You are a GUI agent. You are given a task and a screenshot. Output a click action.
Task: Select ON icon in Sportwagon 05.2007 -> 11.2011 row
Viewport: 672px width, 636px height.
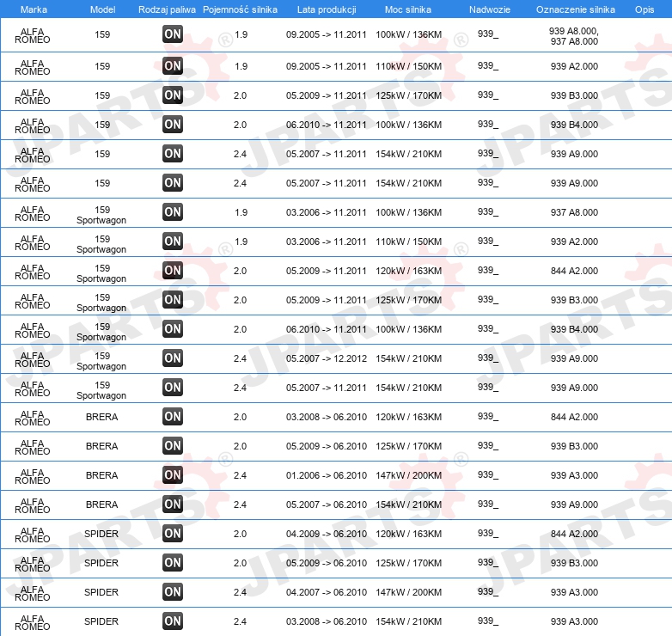[173, 388]
